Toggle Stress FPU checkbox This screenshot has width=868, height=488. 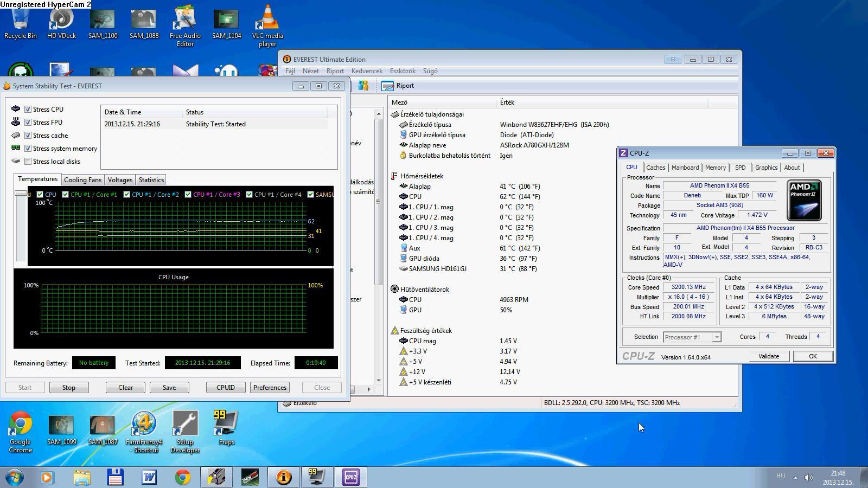[x=28, y=123]
